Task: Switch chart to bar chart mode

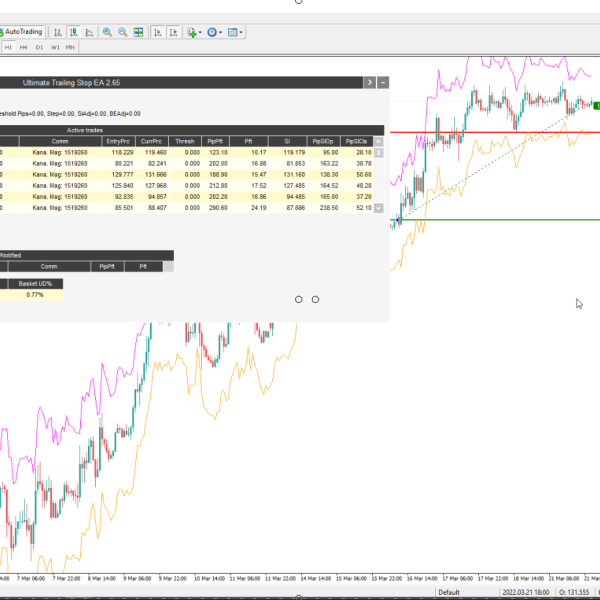Action: 58,32
